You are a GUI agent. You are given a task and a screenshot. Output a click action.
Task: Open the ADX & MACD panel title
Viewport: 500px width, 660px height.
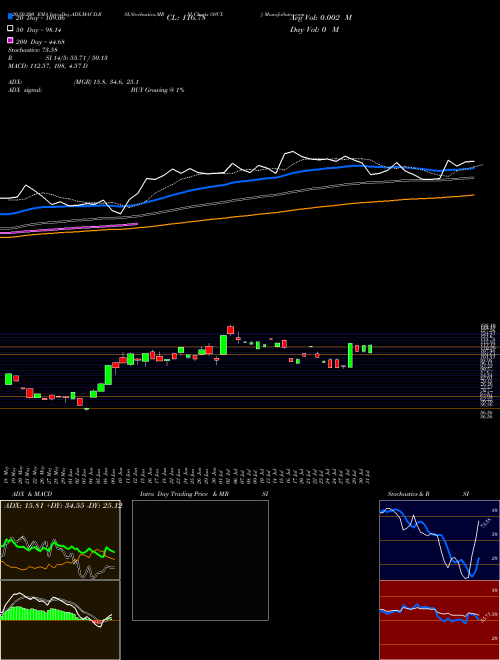(28, 494)
